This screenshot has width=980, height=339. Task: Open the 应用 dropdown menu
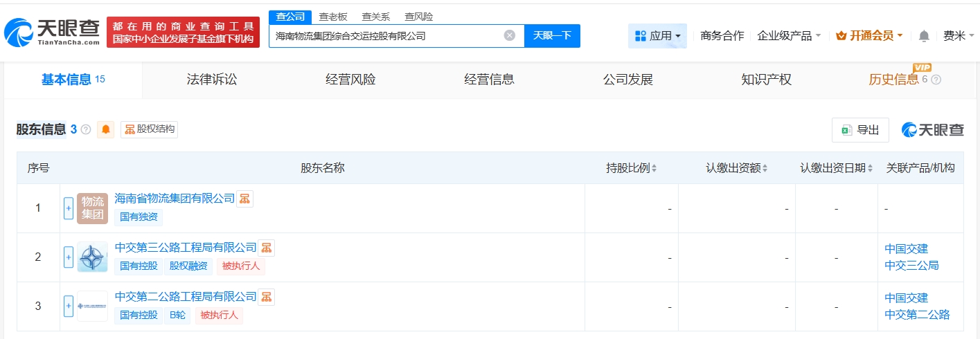[x=657, y=36]
